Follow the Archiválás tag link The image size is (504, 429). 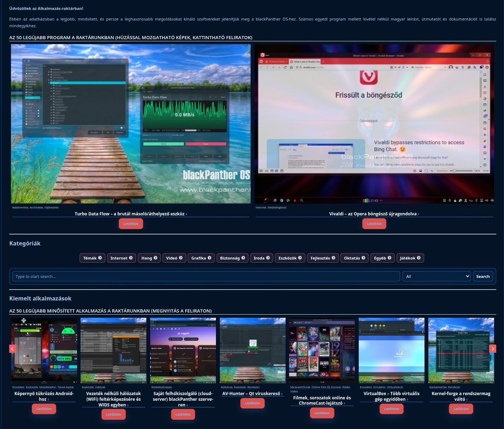[36, 208]
